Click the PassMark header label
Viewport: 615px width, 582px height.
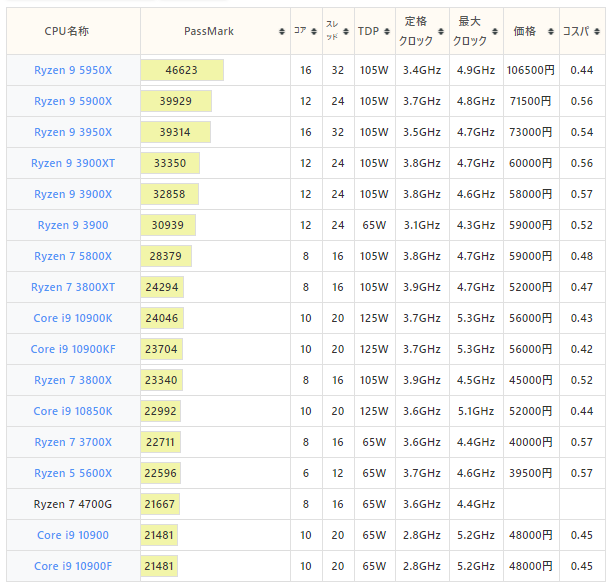click(x=209, y=31)
